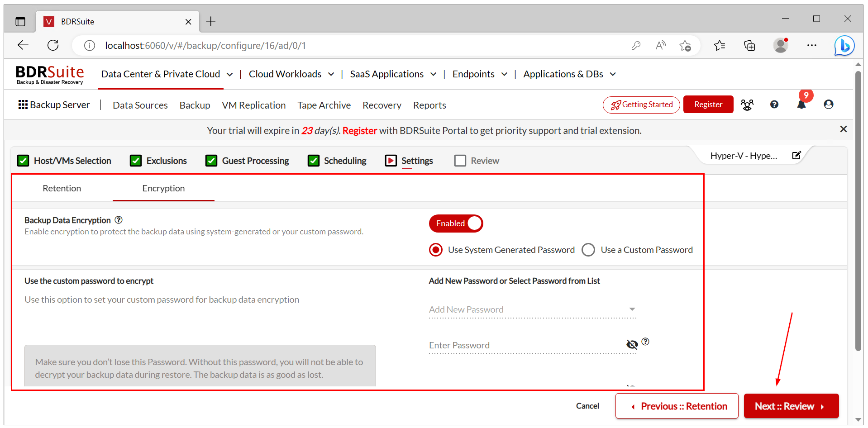Viewport: 868px width, 428px height.
Task: Toggle the Enabled encryption switch
Action: point(456,224)
